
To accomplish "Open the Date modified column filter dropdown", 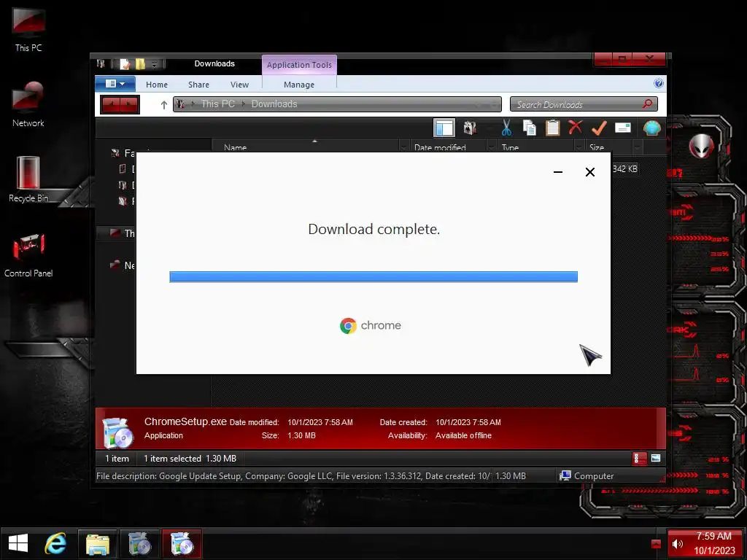I will (491, 147).
